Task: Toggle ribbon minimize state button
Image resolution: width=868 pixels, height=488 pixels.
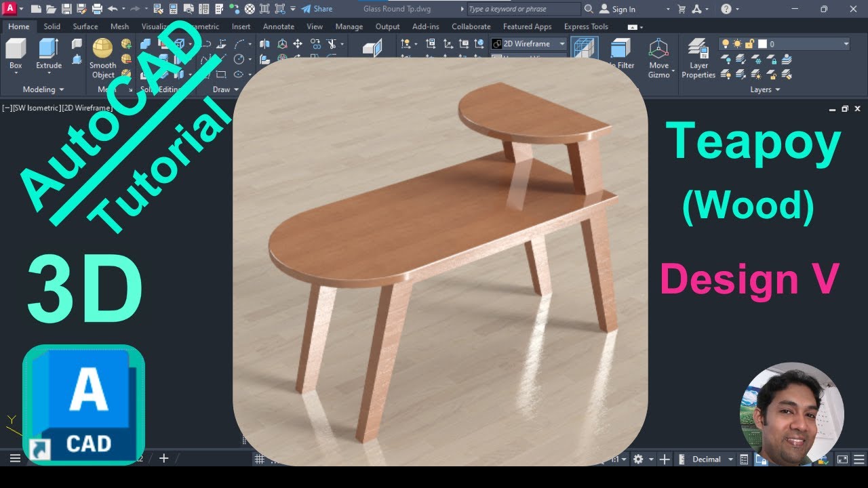Action: coord(633,27)
